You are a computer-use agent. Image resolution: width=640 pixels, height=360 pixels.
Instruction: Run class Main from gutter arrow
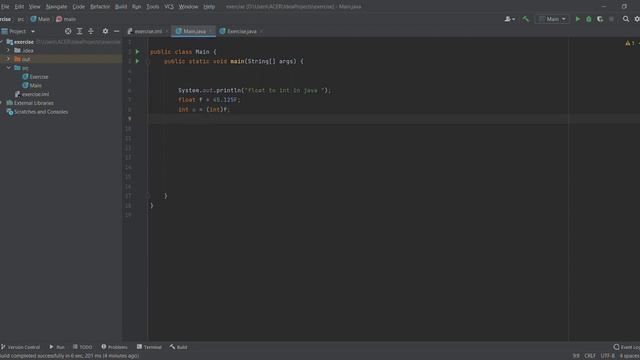click(x=138, y=52)
